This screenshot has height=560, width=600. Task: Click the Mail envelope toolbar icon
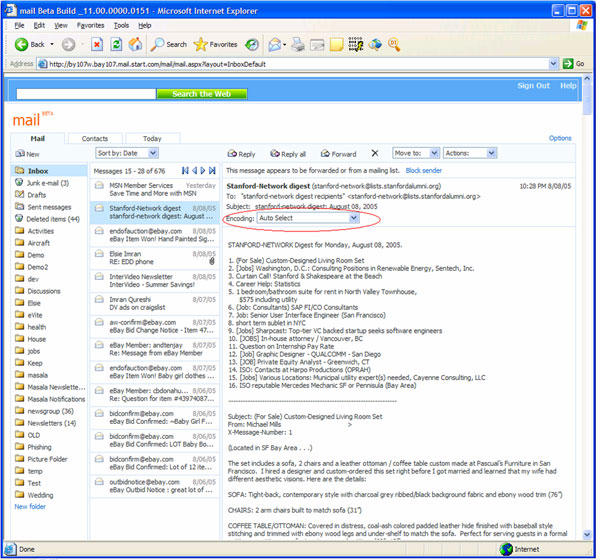point(275,44)
